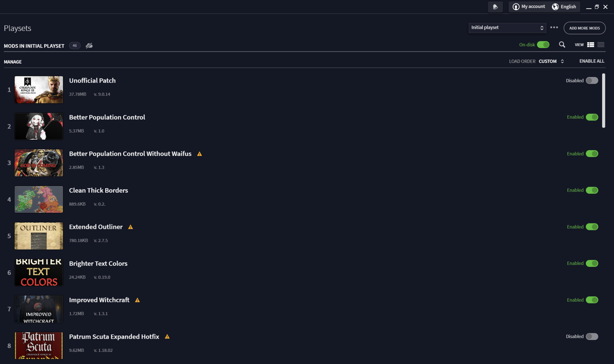Open mod search magnifier icon
Viewport: 614px width, 364px height.
pos(562,45)
